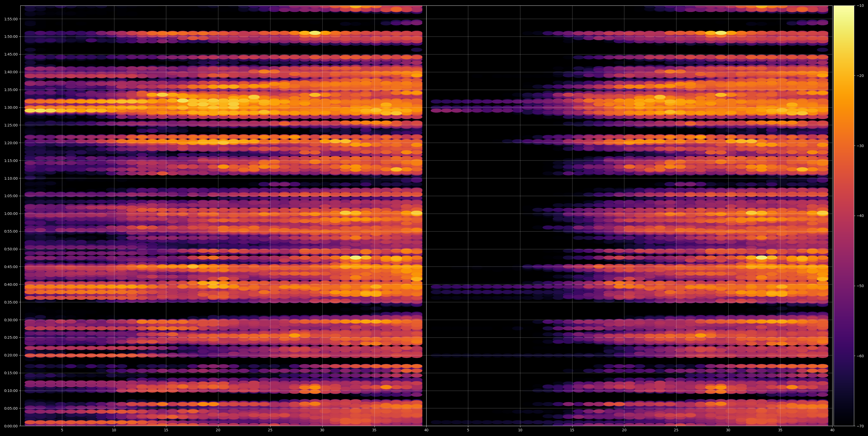Viewport: 868px width, 436px height.
Task: Click the −30 colorbar scale label
Action: (x=860, y=146)
